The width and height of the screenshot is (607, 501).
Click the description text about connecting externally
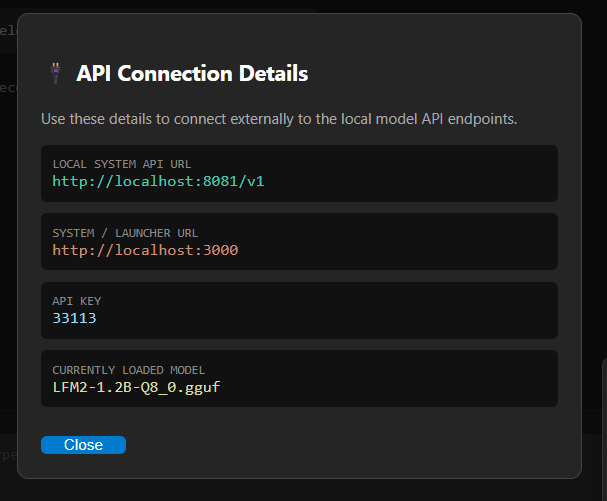(278, 119)
